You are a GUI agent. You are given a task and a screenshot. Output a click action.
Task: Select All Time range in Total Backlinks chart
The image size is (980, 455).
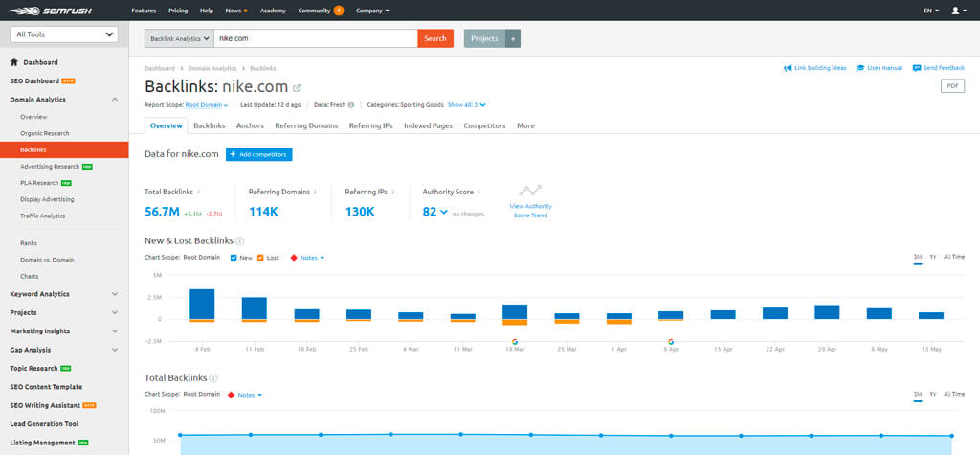[x=954, y=394]
